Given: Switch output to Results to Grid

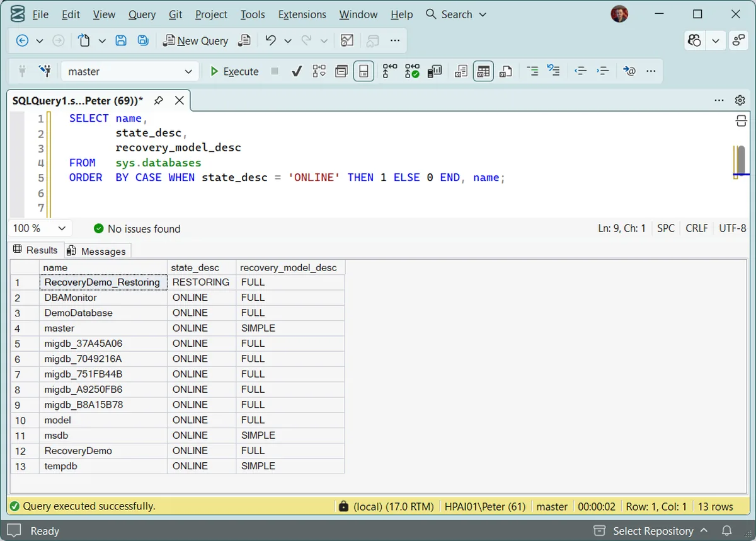Looking at the screenshot, I should (483, 71).
